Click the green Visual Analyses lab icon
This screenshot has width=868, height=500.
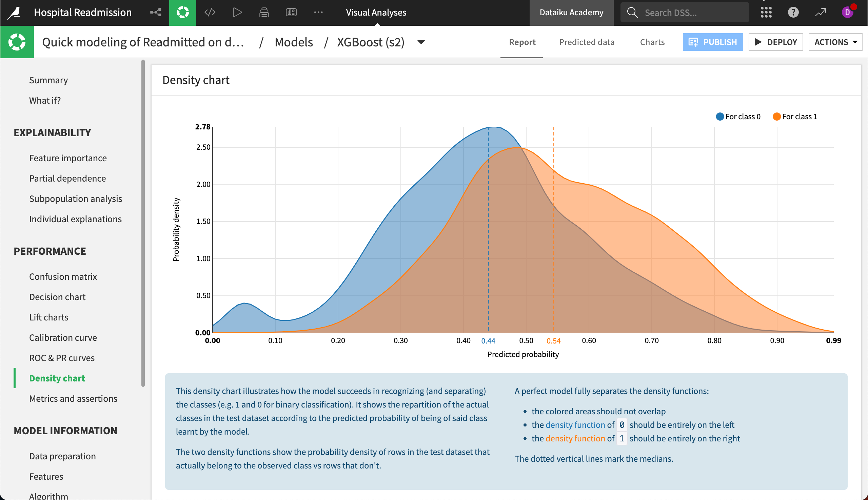click(x=182, y=13)
